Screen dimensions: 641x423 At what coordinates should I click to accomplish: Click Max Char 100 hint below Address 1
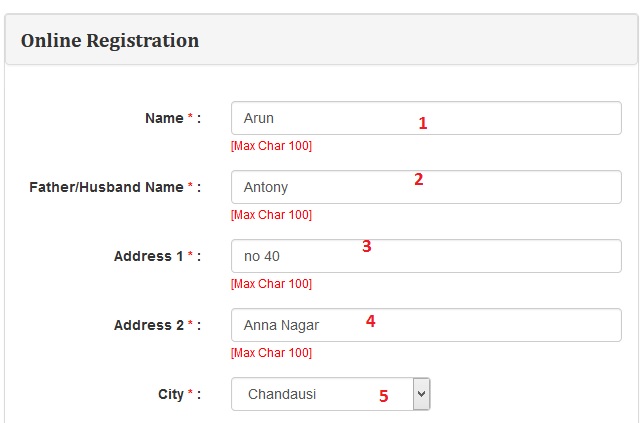[271, 284]
